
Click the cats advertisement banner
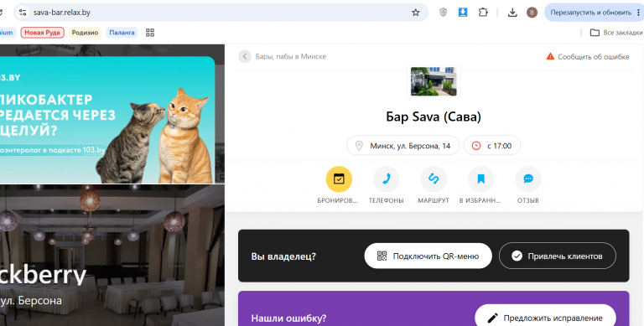coord(107,120)
